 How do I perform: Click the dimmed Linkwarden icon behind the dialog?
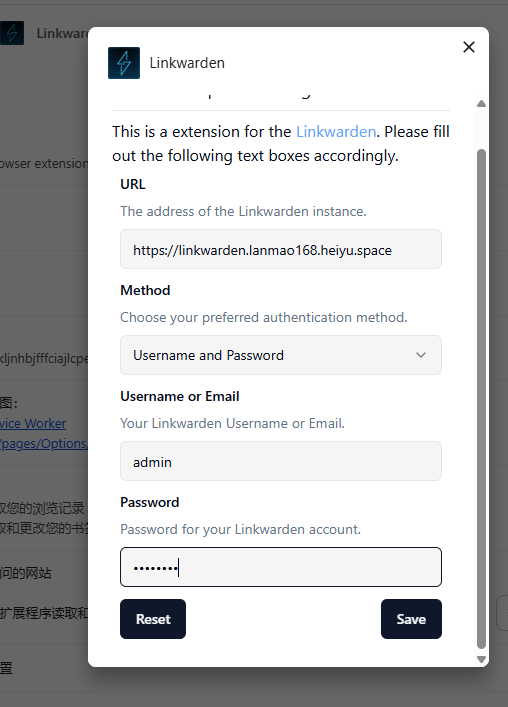point(12,33)
